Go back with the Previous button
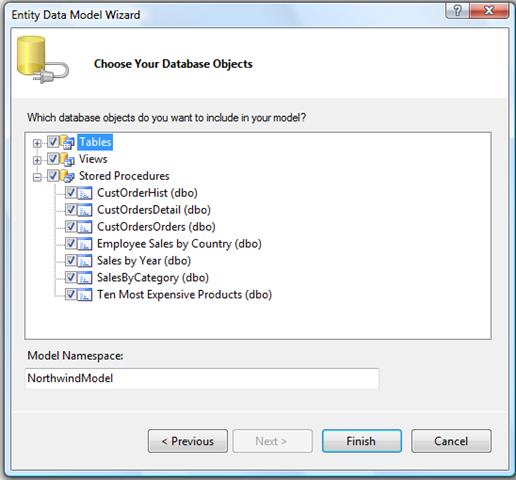516x480 pixels. click(188, 441)
